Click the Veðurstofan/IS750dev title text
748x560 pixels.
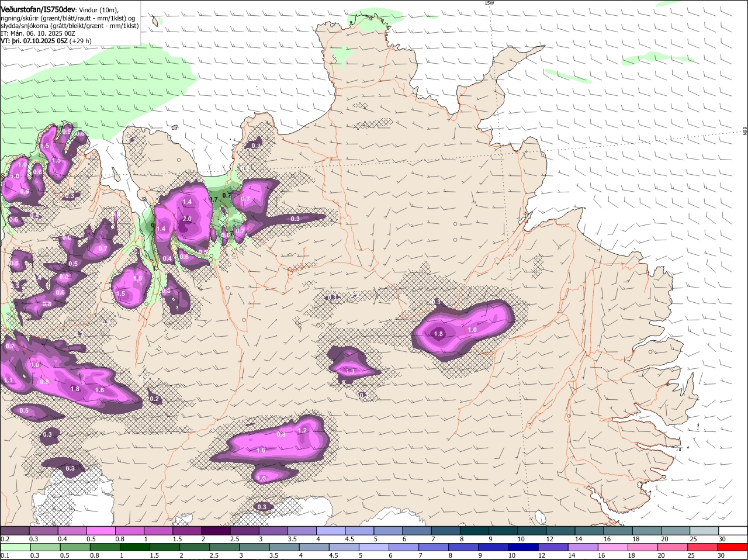coord(38,10)
